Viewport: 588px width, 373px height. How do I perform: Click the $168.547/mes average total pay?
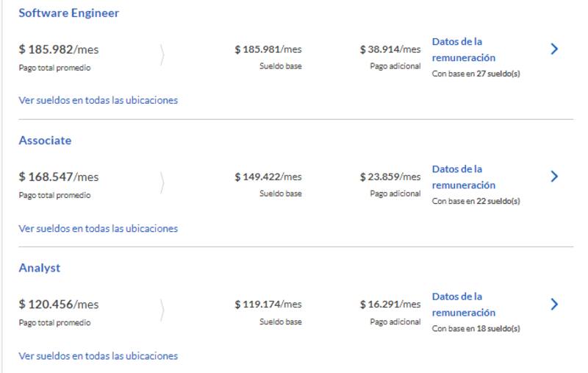tap(59, 177)
